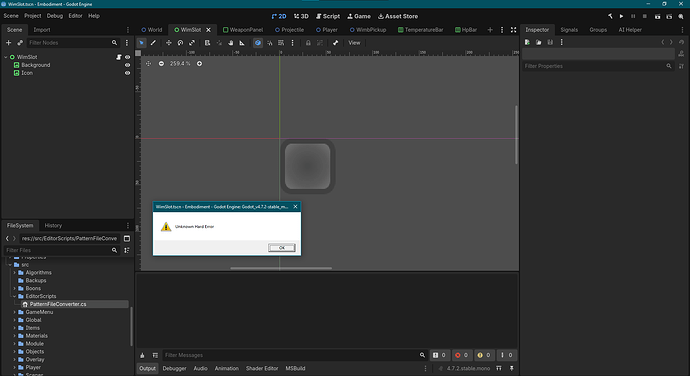Expand the GameMenu folder
This screenshot has width=690, height=376.
click(x=15, y=312)
